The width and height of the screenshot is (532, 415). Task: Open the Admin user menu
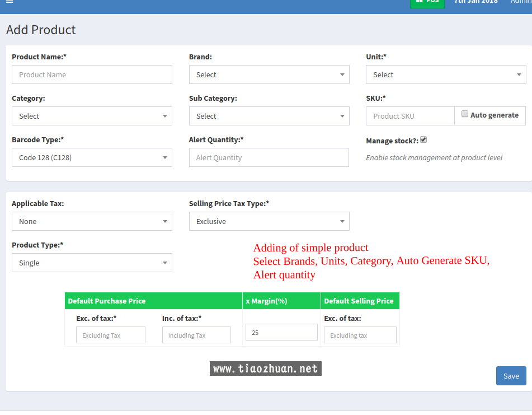[x=520, y=2]
